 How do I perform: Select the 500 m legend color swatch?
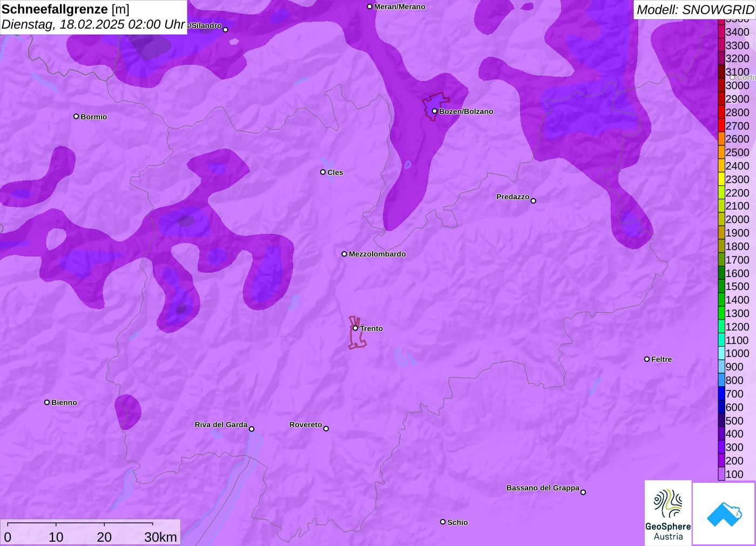coord(721,421)
